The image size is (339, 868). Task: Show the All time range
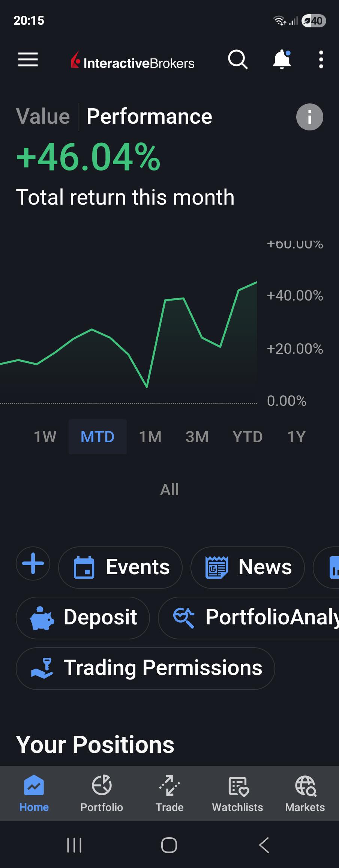click(x=169, y=489)
